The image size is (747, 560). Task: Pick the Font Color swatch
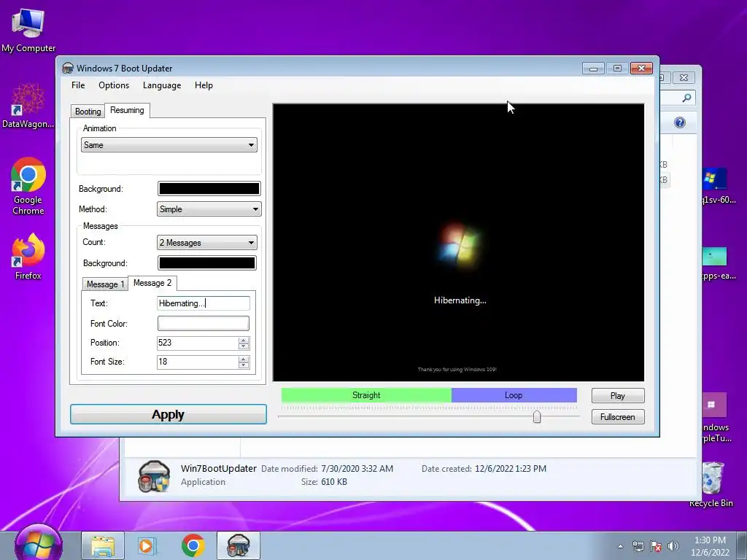(204, 323)
